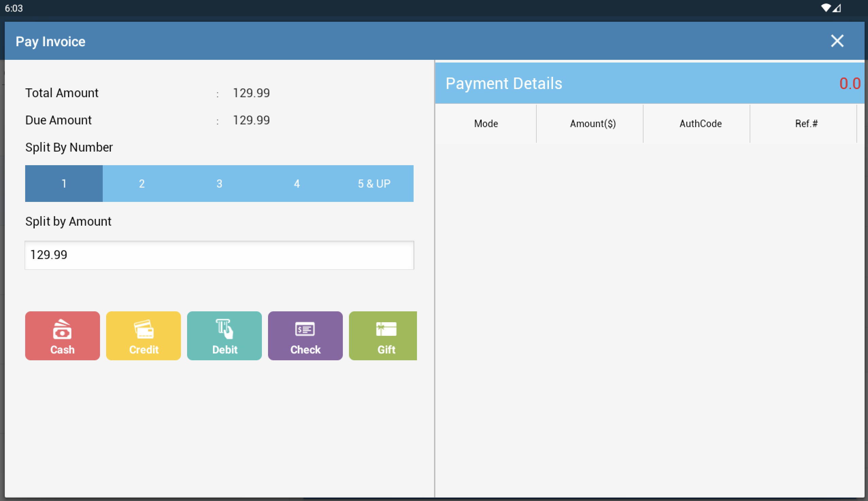This screenshot has width=868, height=501.
Task: Click the Amount($) column header
Action: tap(592, 123)
